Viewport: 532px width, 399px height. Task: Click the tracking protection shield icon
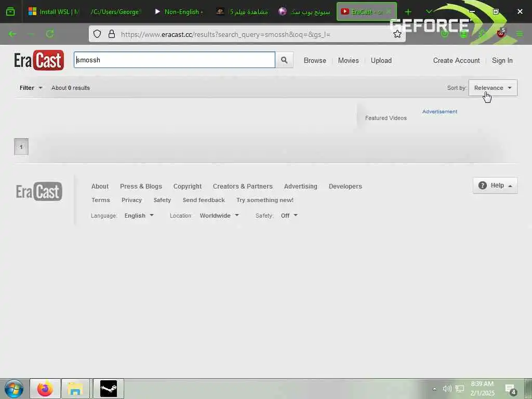(97, 34)
